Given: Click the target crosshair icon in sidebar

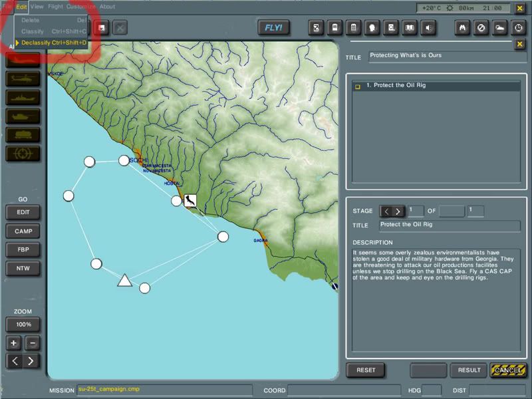Looking at the screenshot, I should point(23,154).
